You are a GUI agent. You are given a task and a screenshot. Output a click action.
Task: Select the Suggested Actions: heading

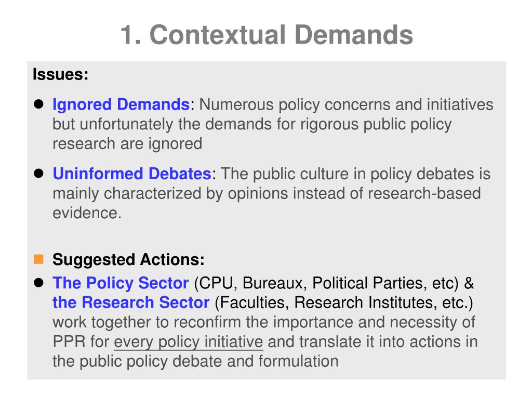pos(129,260)
